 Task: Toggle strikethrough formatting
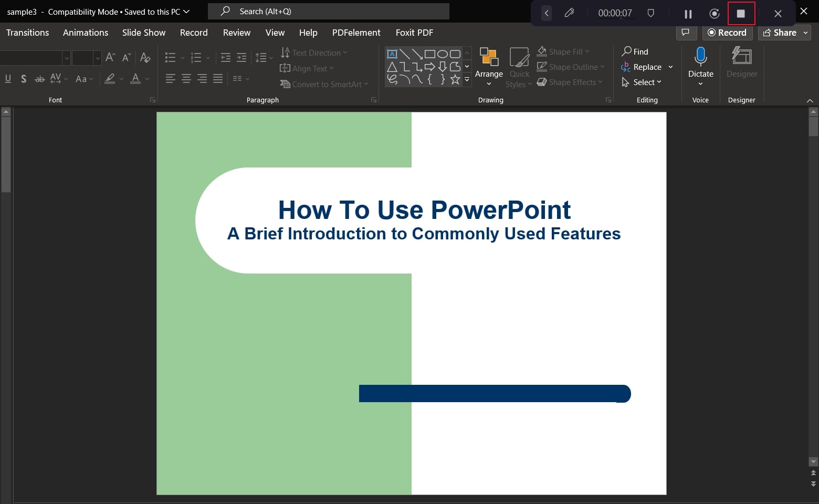[x=39, y=79]
